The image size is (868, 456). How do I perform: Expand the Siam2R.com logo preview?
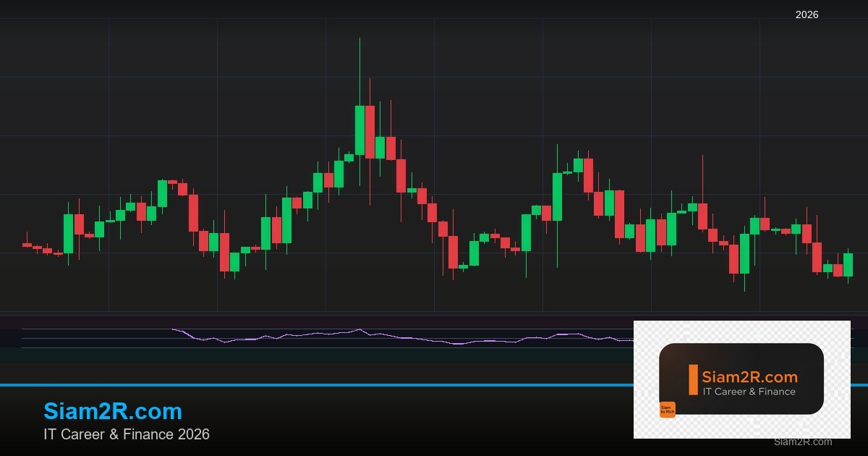coord(742,379)
